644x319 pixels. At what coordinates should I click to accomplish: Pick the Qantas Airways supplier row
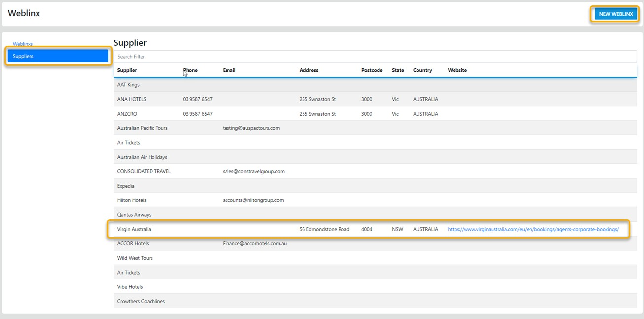point(134,215)
